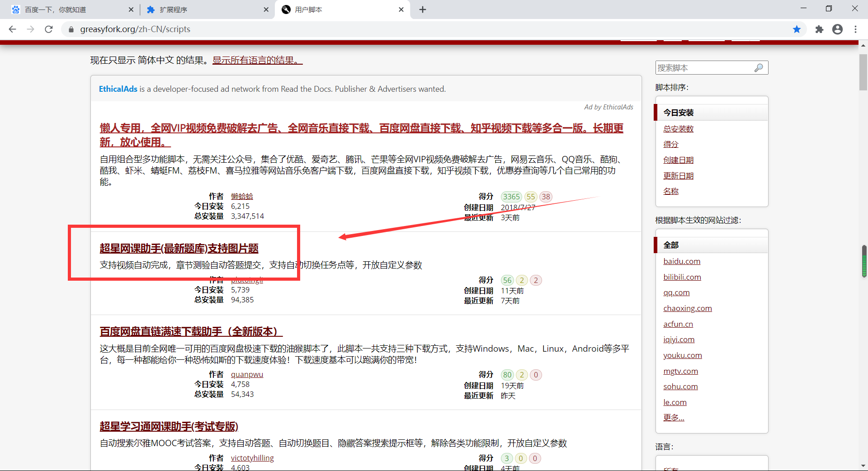
Task: Open the user profile avatar icon
Action: 837,29
